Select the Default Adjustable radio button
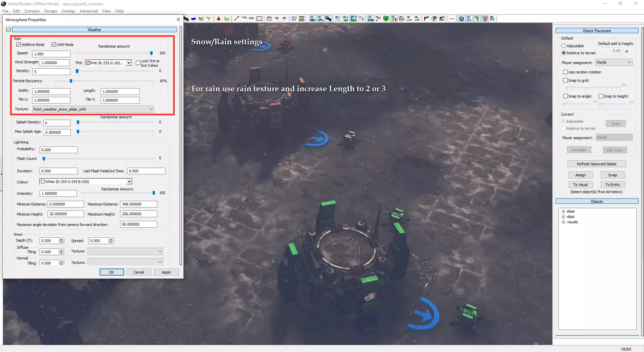The height and width of the screenshot is (352, 644). (563, 46)
